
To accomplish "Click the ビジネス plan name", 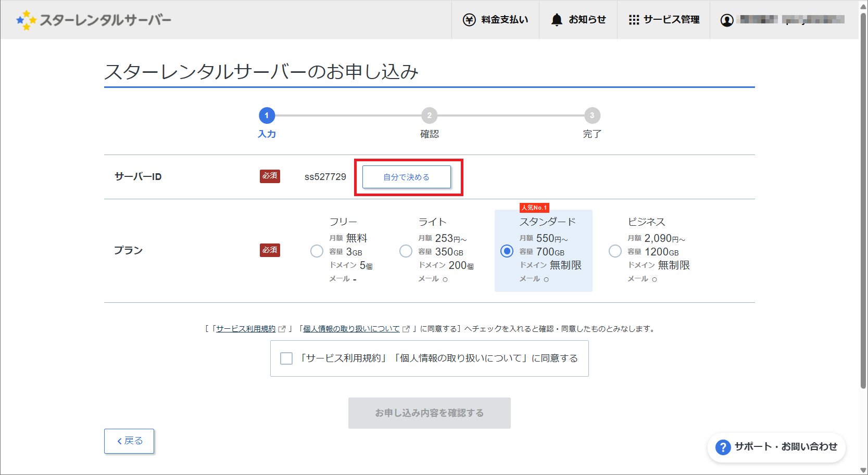I will 646,222.
